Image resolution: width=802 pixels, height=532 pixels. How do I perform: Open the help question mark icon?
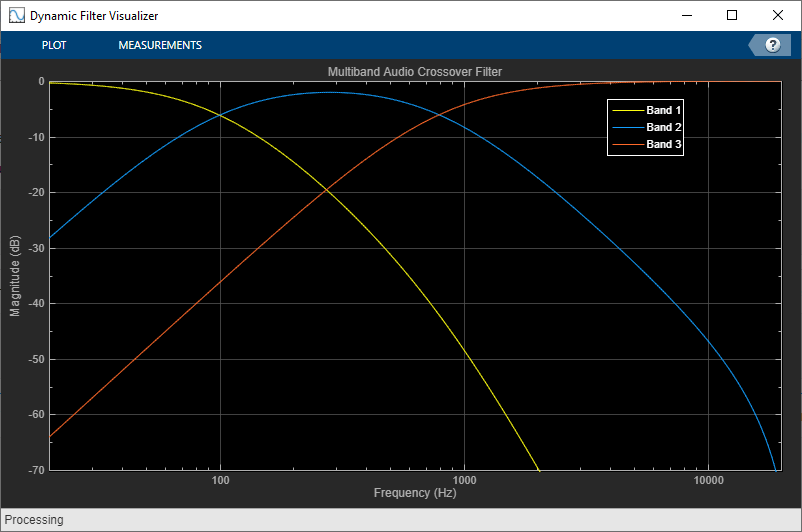point(772,45)
